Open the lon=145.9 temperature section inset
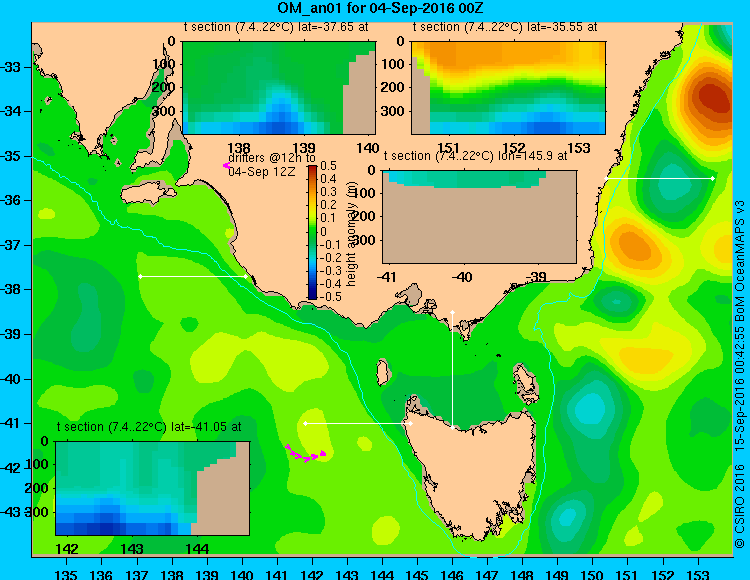The image size is (750, 580). (x=479, y=217)
